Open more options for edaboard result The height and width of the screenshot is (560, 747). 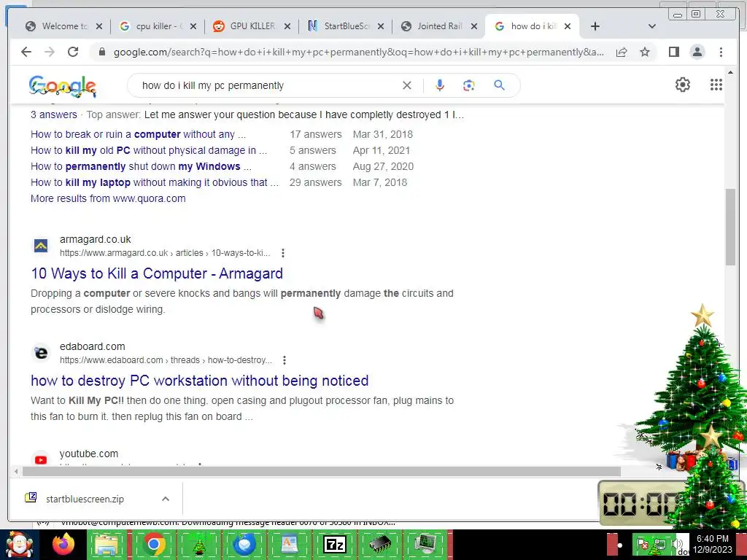[x=285, y=360]
